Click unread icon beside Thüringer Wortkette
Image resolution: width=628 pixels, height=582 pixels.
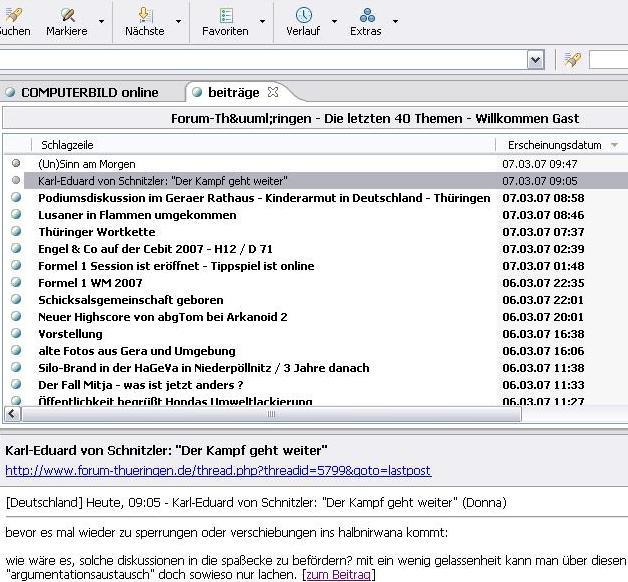pyautogui.click(x=16, y=231)
